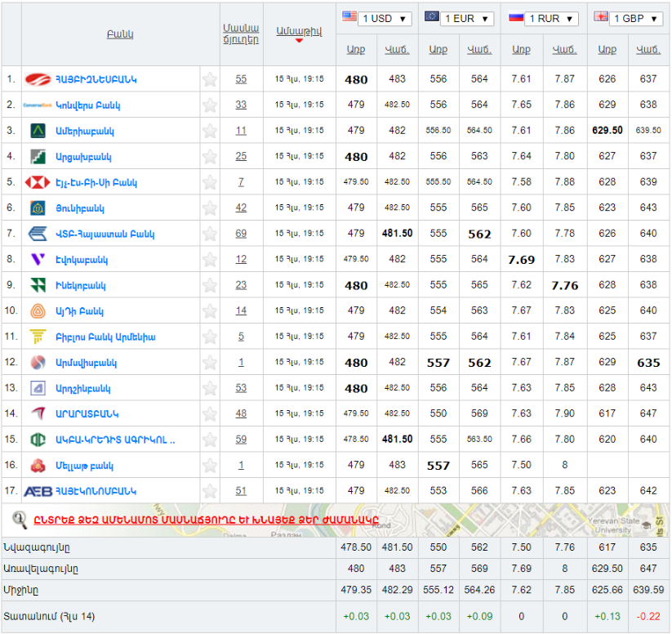Click the Միջինը row label
This screenshot has height=634, width=672.
click(21, 591)
